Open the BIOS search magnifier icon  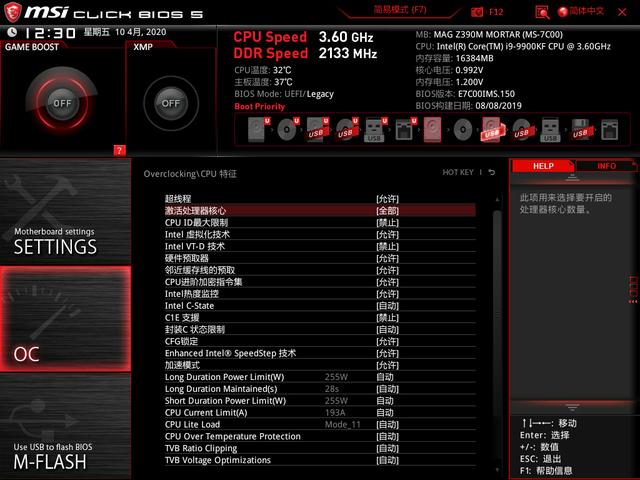tap(542, 12)
